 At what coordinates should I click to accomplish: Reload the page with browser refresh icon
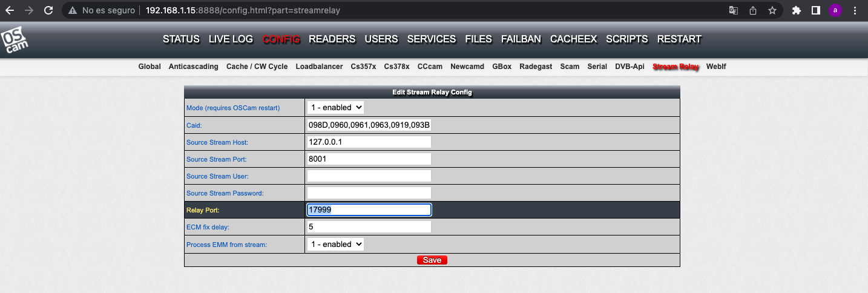[x=48, y=10]
